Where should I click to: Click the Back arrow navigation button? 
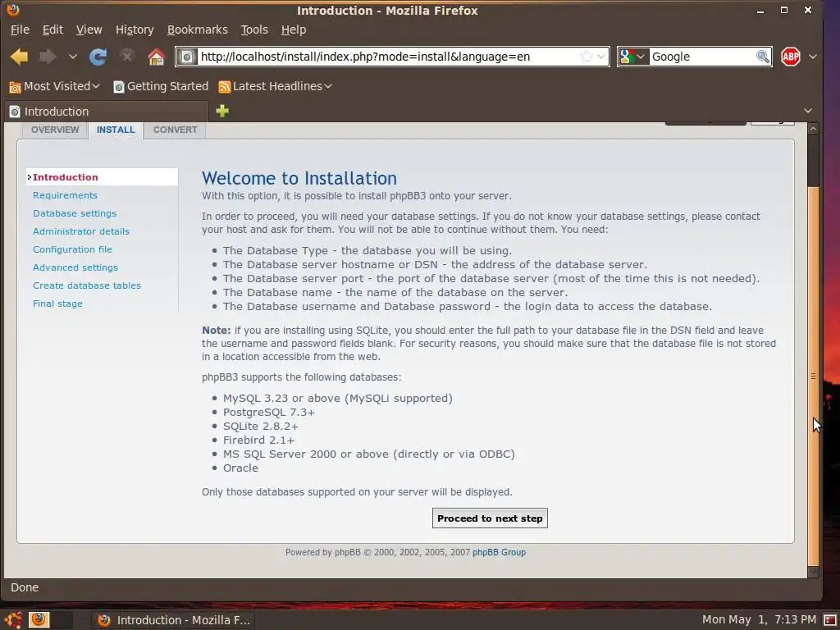click(20, 57)
